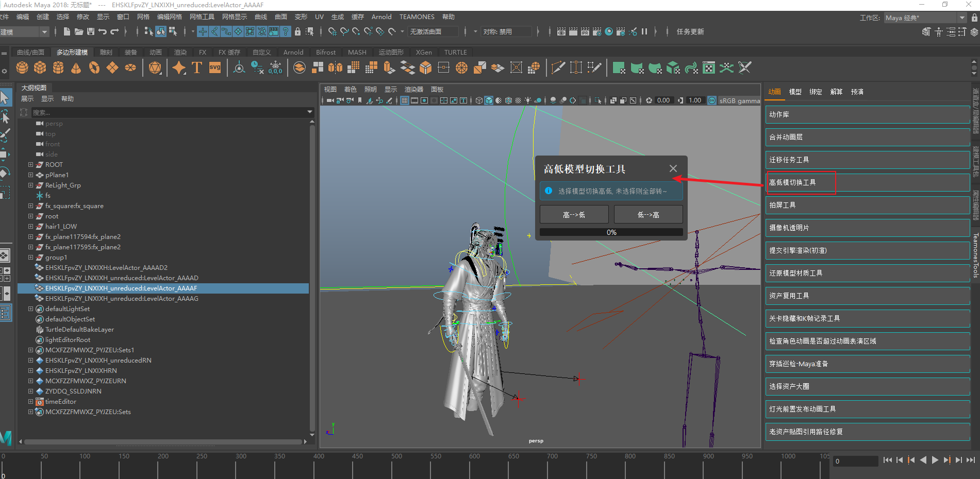Viewport: 980px width, 479px height.
Task: Click the undo arrow in the status line
Action: click(103, 31)
